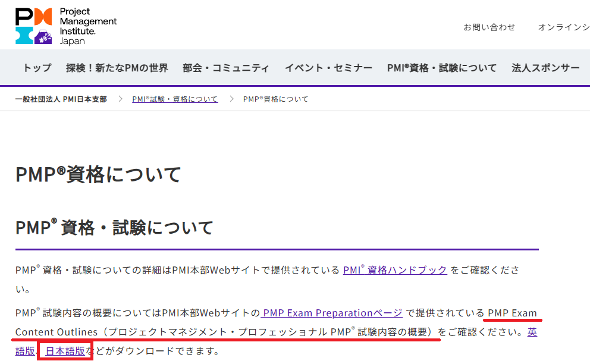
Task: Click first breadcrumb chevron separator
Action: (x=120, y=99)
